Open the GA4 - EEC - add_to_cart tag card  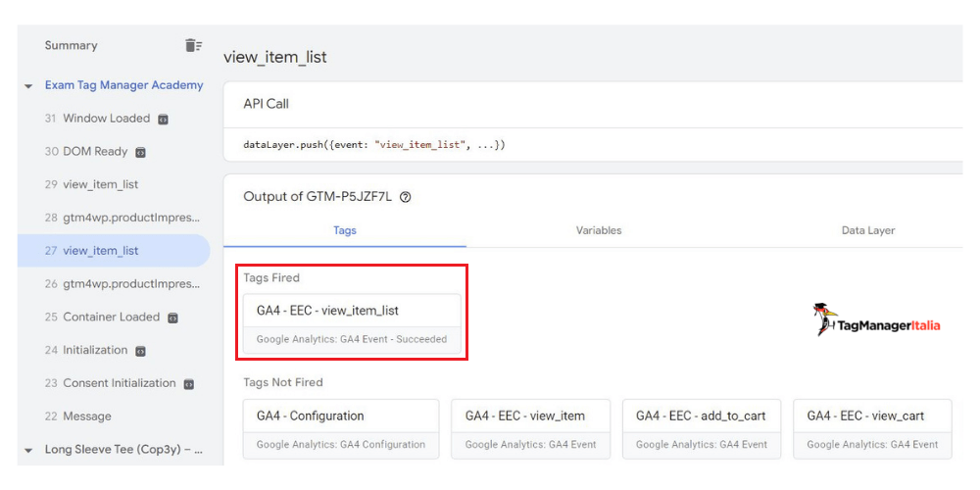click(x=702, y=429)
